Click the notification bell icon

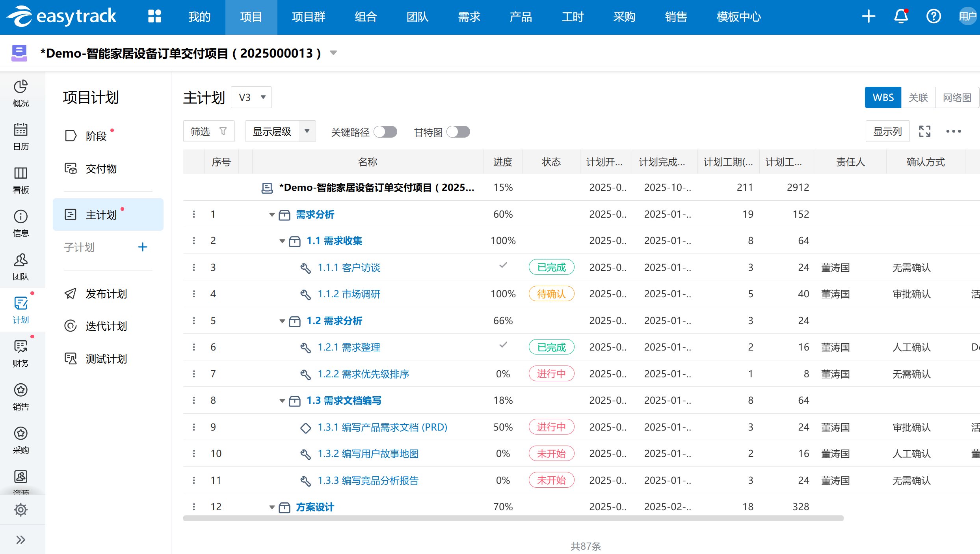point(901,16)
